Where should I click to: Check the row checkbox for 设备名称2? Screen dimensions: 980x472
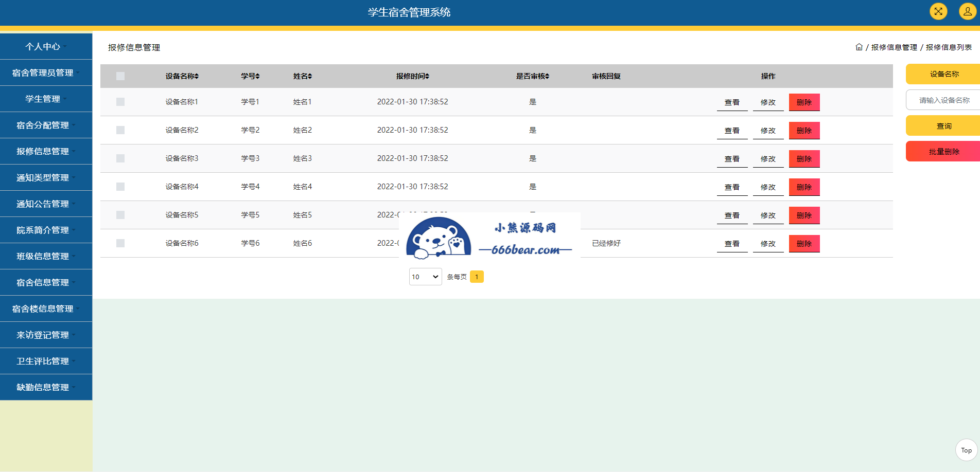tap(120, 130)
